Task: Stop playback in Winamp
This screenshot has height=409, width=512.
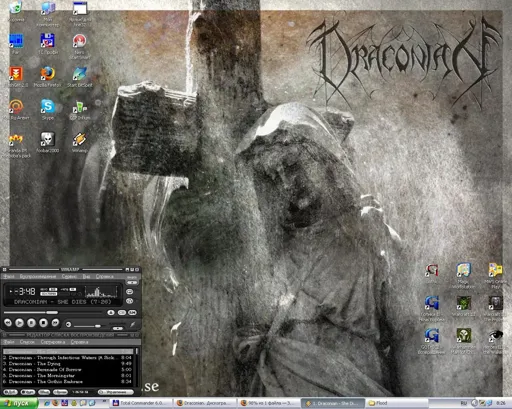Action: click(43, 323)
